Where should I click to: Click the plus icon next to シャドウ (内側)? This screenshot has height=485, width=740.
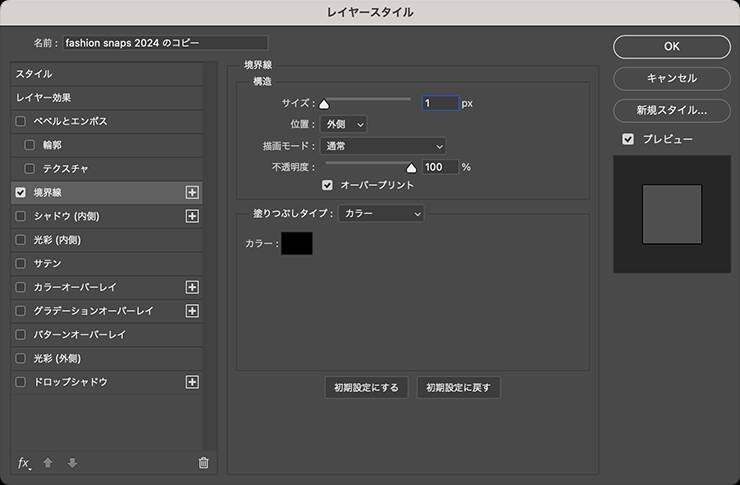coord(193,216)
